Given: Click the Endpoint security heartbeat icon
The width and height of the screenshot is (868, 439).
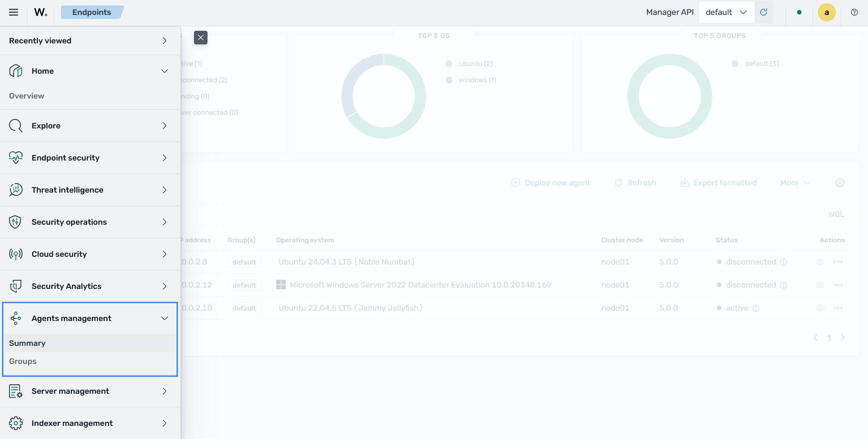Looking at the screenshot, I should pos(16,158).
